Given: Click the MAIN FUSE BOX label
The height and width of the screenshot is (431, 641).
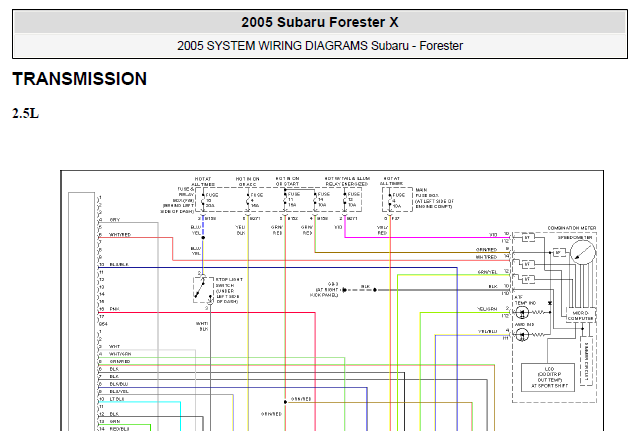Looking at the screenshot, I should (434, 198).
